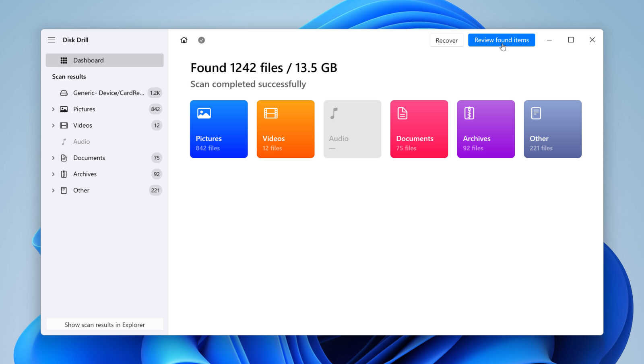Click the checkmark scan status icon
This screenshot has width=644, height=364.
coord(201,40)
